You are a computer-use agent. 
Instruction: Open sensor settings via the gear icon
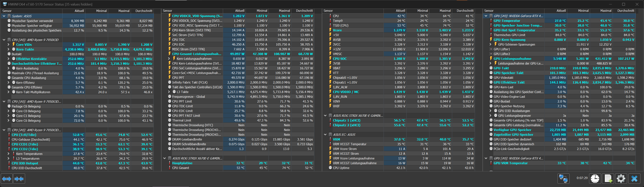(x=621, y=179)
